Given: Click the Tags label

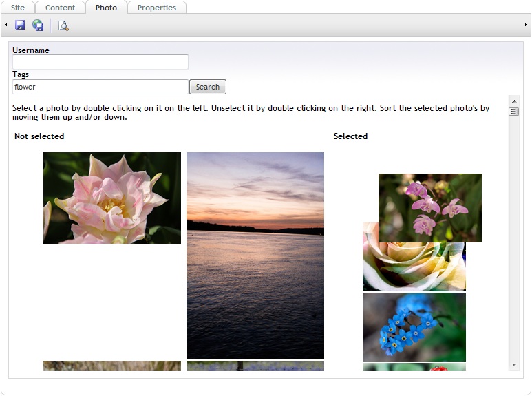Looking at the screenshot, I should [21, 74].
